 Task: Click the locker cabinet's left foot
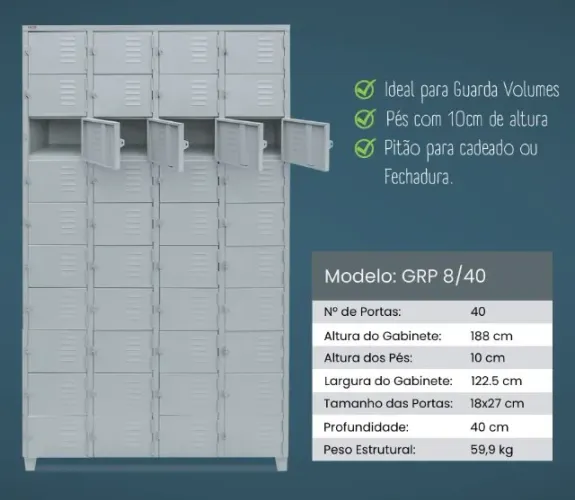(x=30, y=464)
